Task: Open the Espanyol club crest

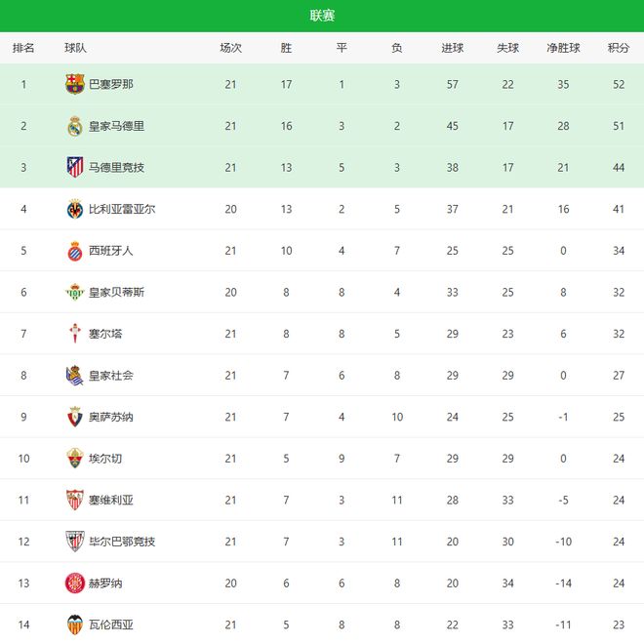Action: pos(75,251)
